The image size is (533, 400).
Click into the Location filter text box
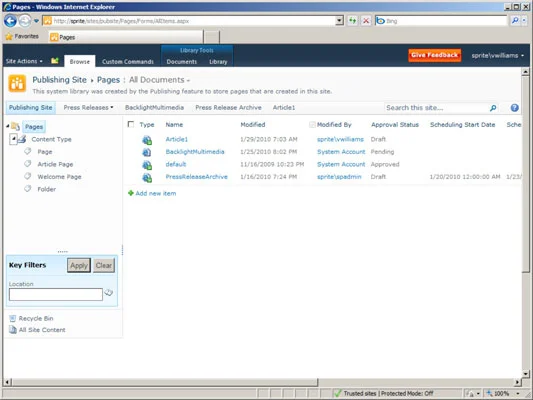[56, 294]
